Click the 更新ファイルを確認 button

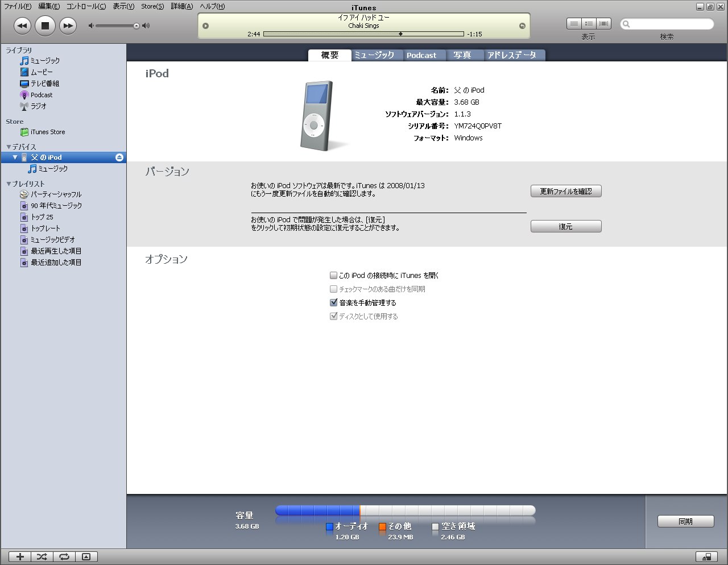click(x=566, y=191)
